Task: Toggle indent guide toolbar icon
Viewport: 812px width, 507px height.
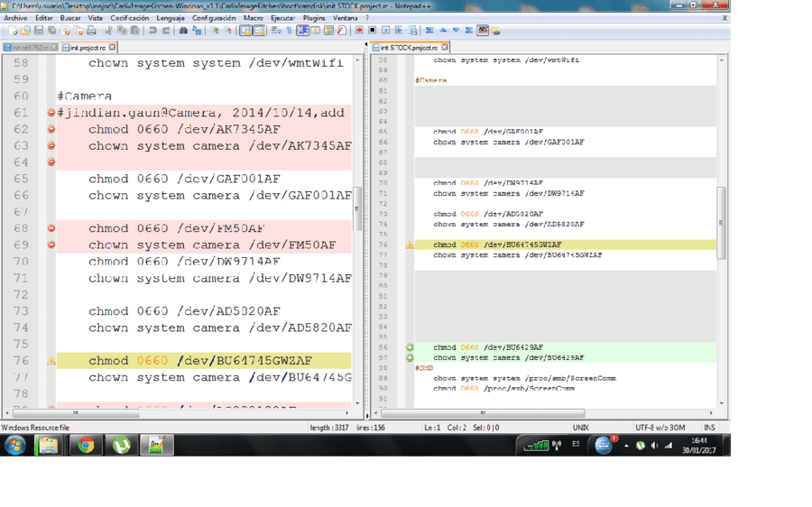Action: tap(302, 31)
